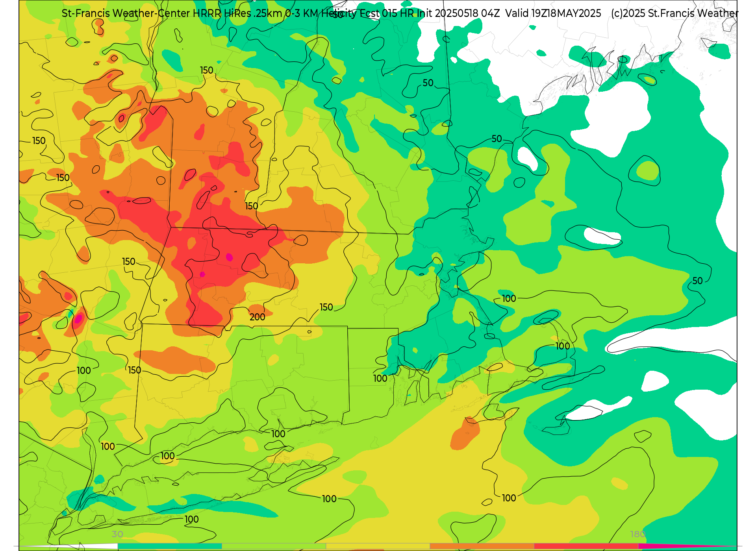The image size is (756, 551).
Task: Pick the yellow color bar segment
Action: pos(378,546)
